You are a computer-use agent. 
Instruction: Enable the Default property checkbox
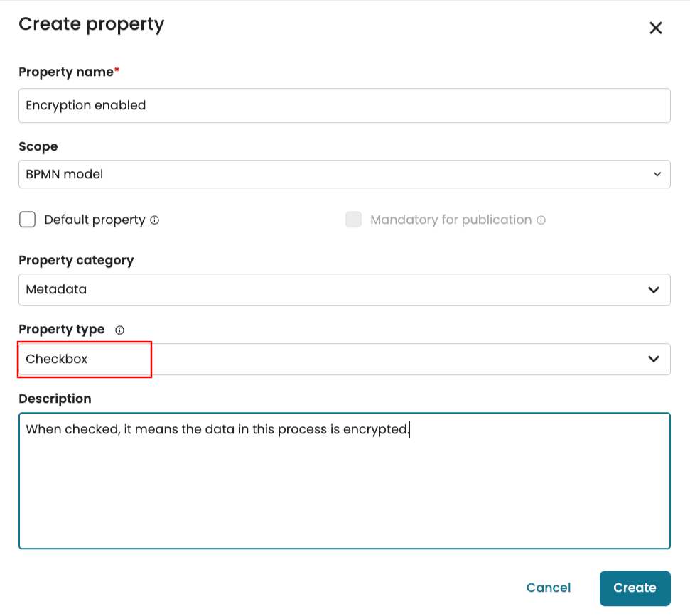point(28,220)
